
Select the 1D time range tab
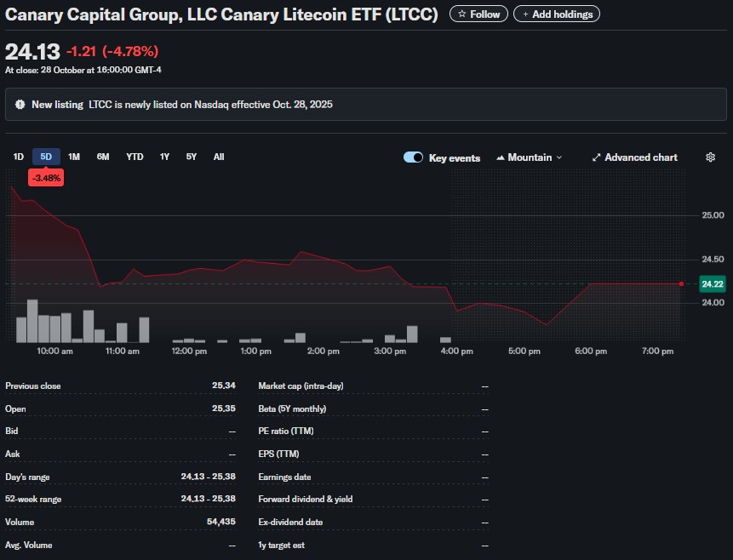coord(19,157)
